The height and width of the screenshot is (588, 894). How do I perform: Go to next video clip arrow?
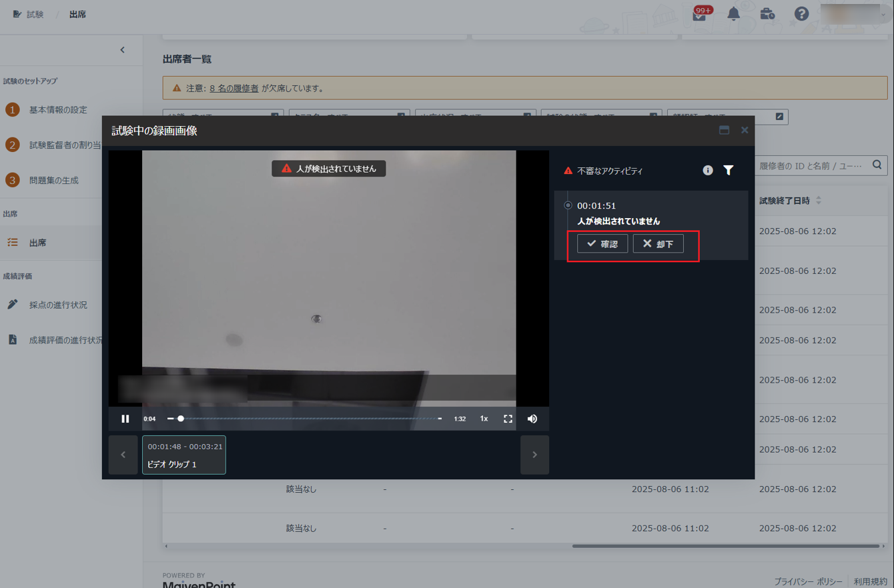click(534, 455)
